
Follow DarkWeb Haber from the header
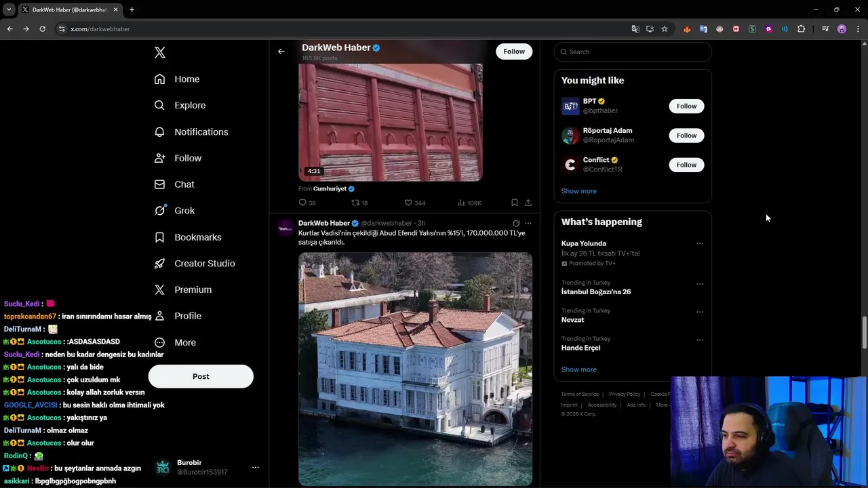coord(514,52)
